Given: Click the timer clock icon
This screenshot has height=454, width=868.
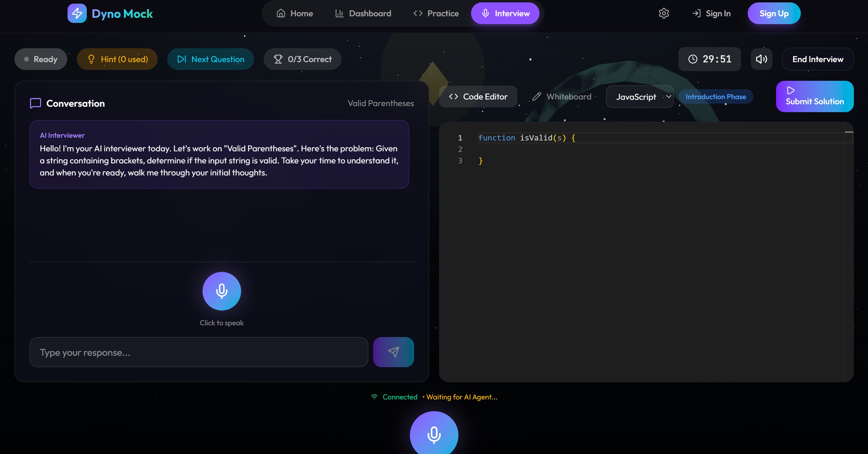Looking at the screenshot, I should point(693,59).
